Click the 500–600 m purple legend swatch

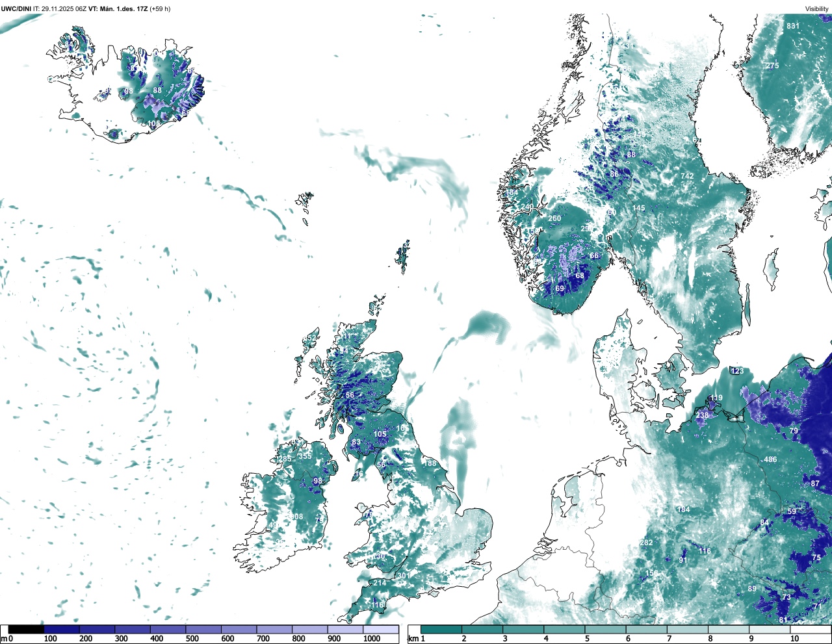203,629
